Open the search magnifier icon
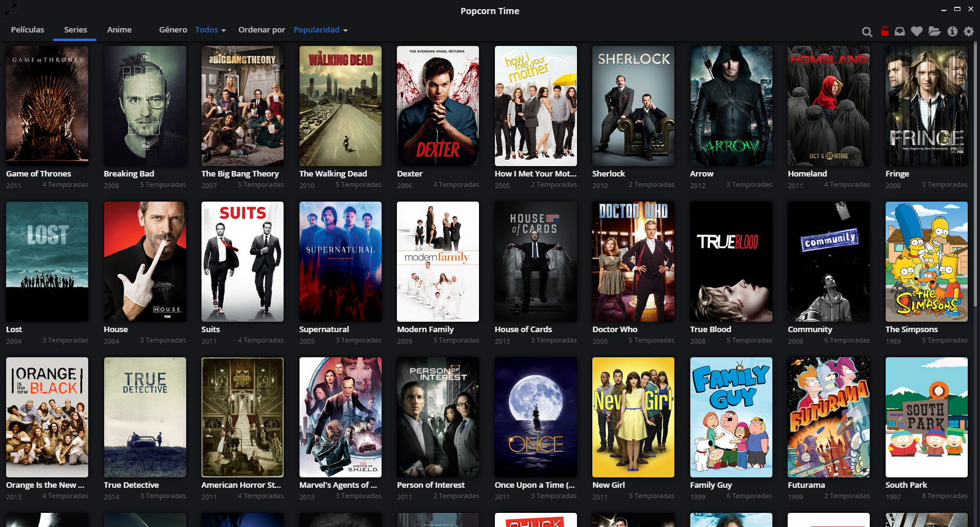The image size is (980, 527). pyautogui.click(x=867, y=32)
